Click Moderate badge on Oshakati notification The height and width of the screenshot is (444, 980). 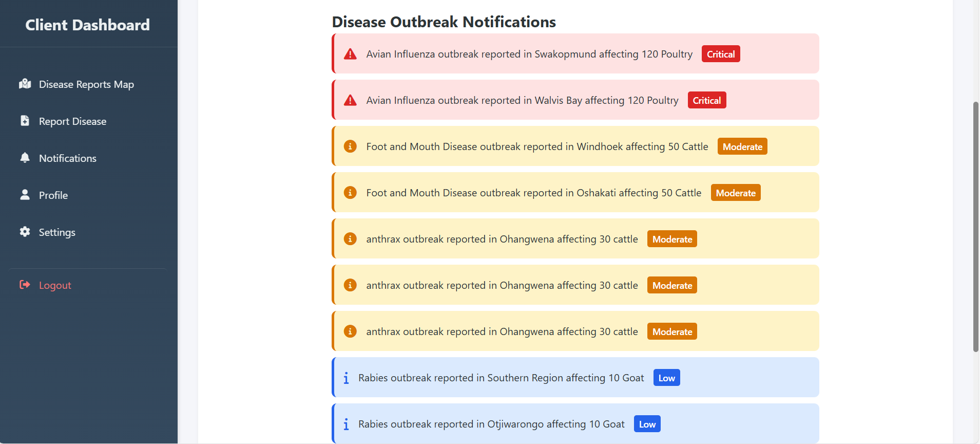coord(736,193)
